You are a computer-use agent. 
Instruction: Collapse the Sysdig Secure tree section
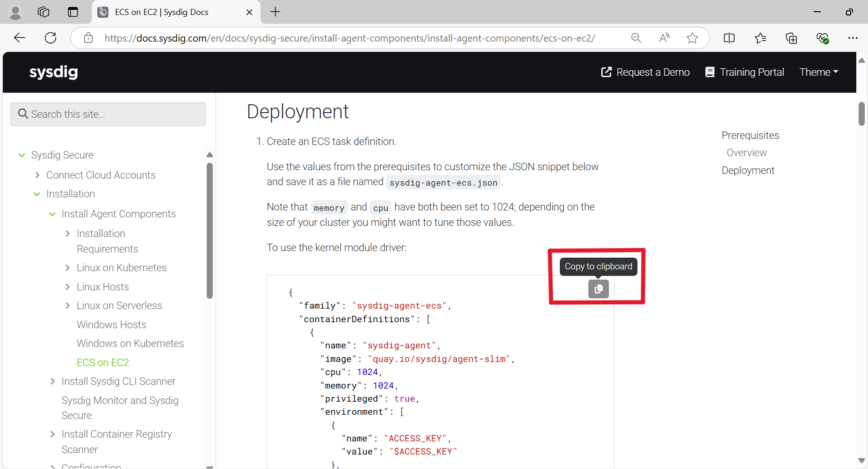[22, 155]
